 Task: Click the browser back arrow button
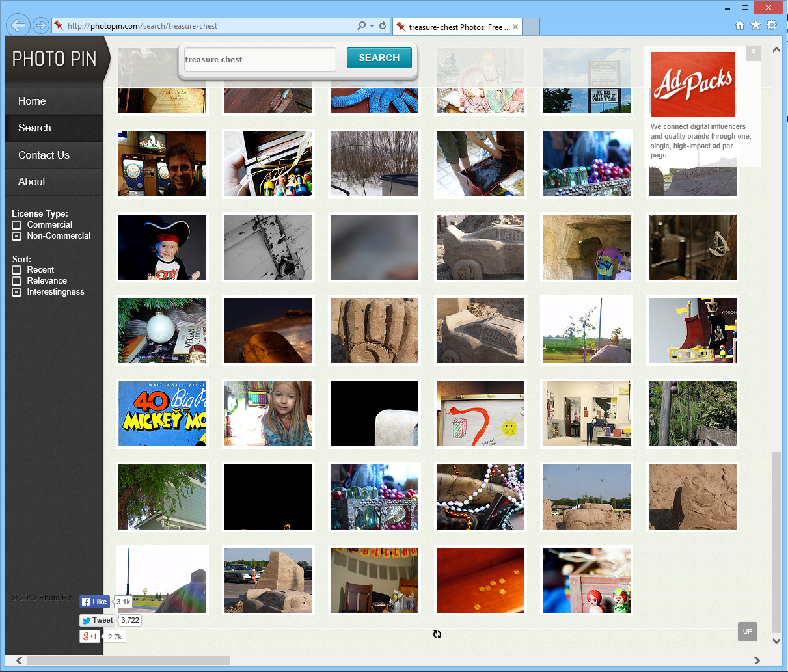[18, 25]
